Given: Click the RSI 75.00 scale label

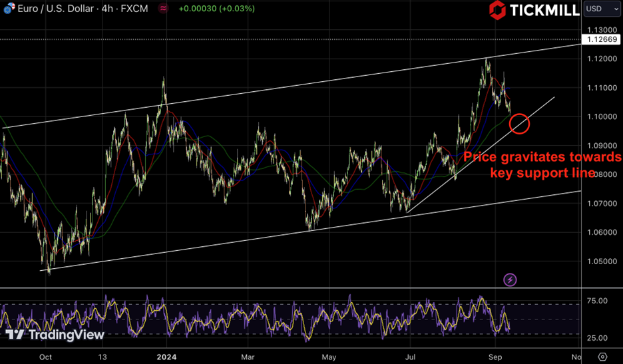Looking at the screenshot, I should (597, 301).
